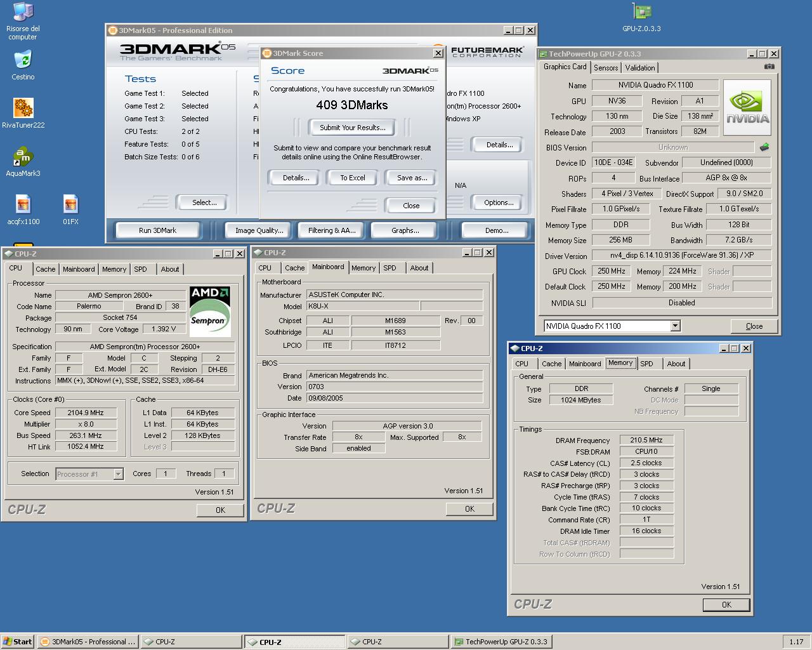Image resolution: width=812 pixels, height=650 pixels.
Task: Click GPU Name field NVIDIA Quadro FX 1100
Action: pos(655,85)
